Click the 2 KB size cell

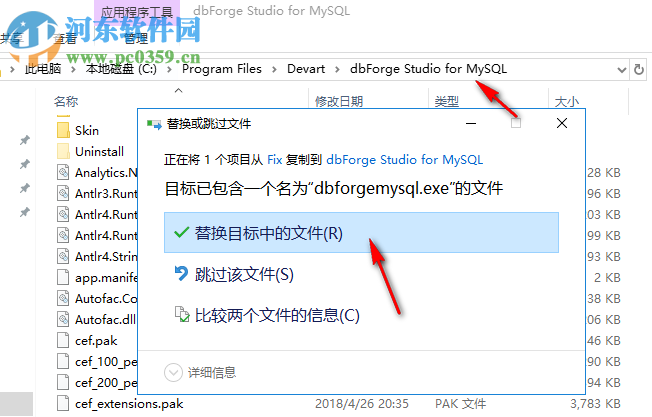(x=607, y=278)
